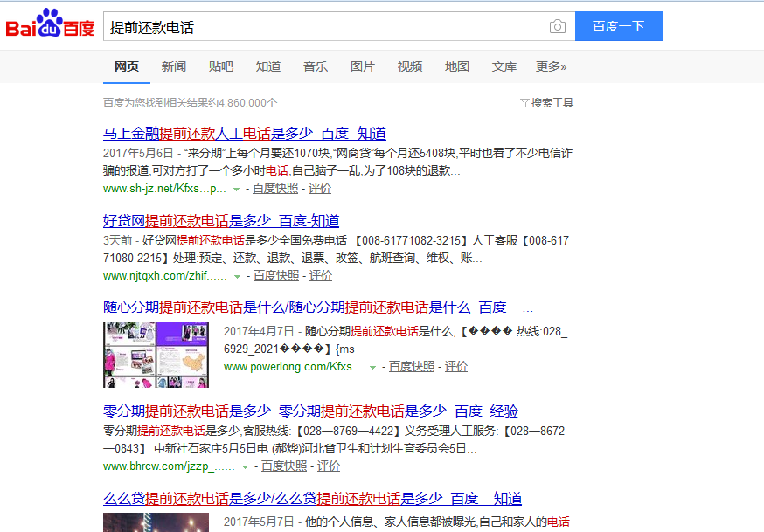Screen dimensions: 764x532
Task: Switch to the 地图 tab
Action: (457, 66)
